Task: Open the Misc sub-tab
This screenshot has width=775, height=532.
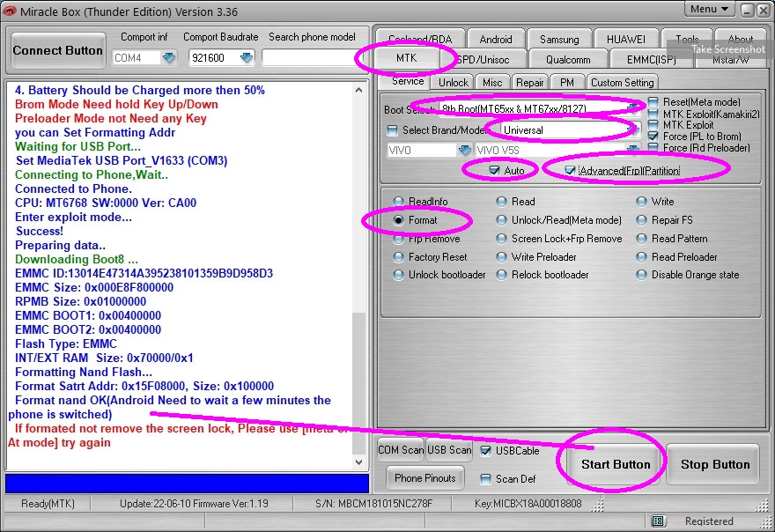Action: (x=491, y=83)
